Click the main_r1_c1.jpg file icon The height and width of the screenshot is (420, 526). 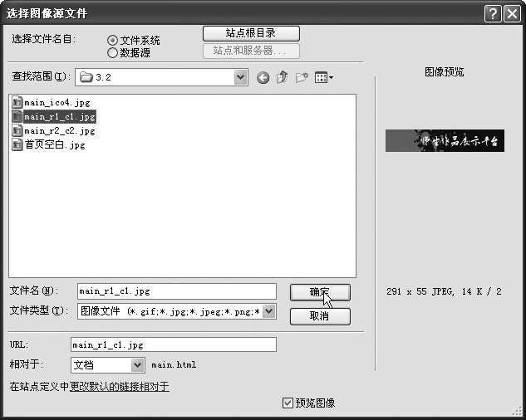pyautogui.click(x=17, y=116)
